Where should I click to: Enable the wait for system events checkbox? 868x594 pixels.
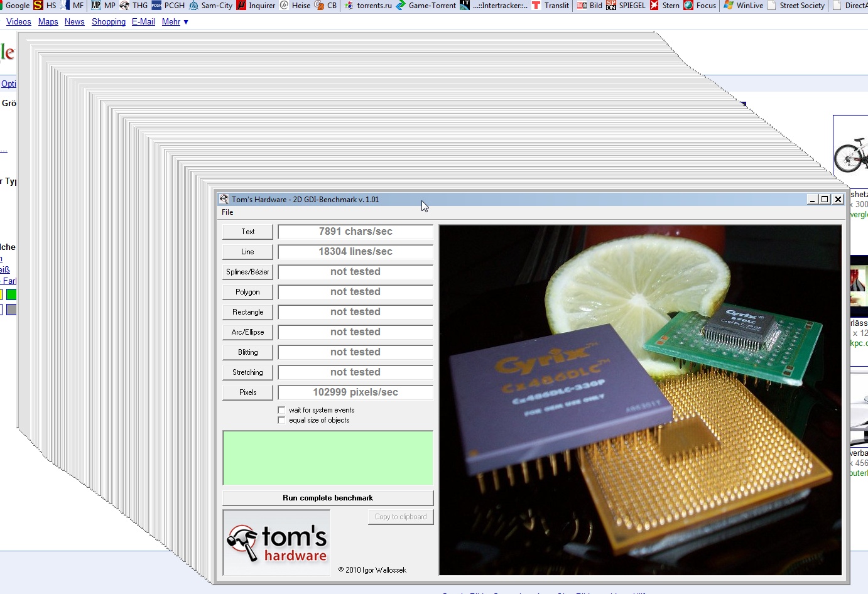281,410
